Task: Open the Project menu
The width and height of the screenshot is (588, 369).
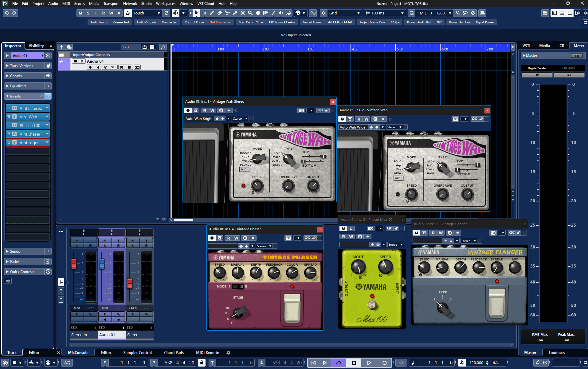Action: coord(38,4)
